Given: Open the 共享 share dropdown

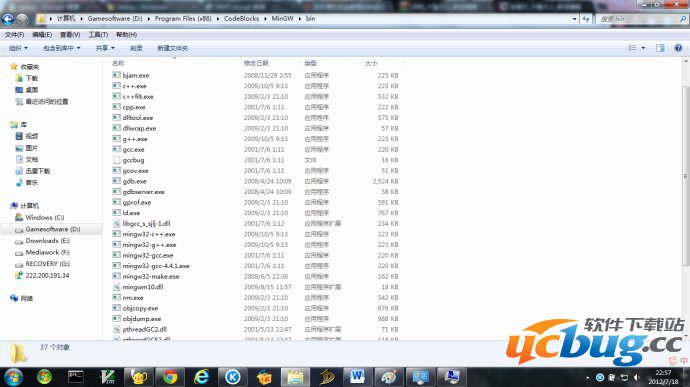Looking at the screenshot, I should (105, 48).
